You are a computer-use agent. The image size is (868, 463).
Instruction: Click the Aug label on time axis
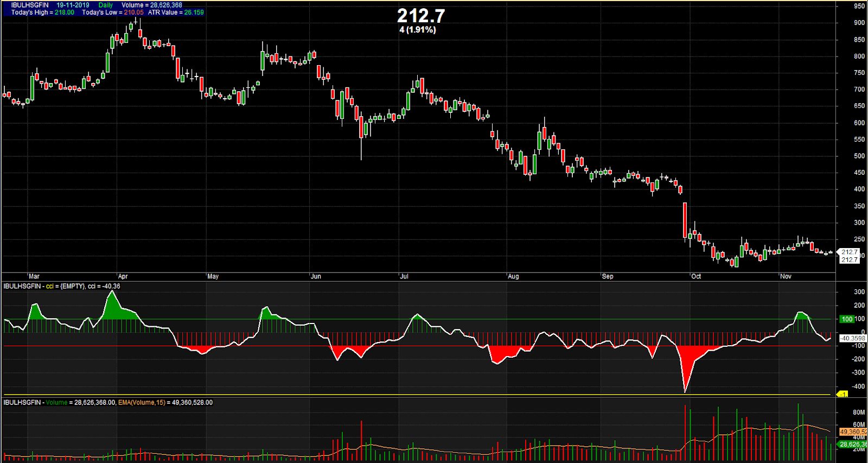pyautogui.click(x=513, y=276)
